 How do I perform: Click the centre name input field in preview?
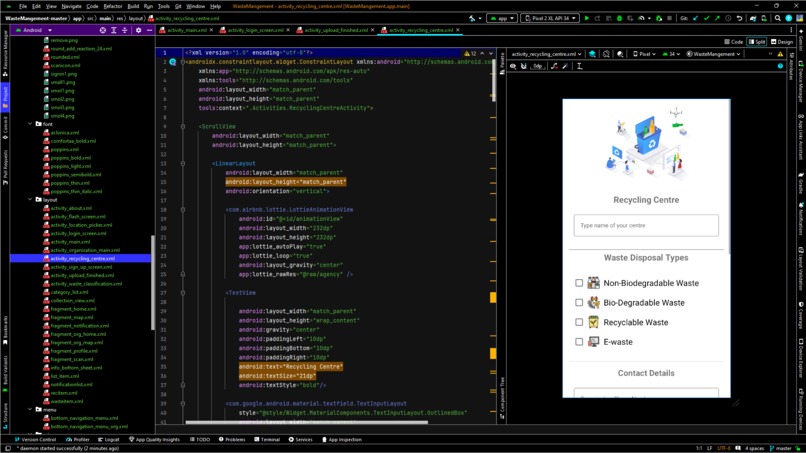(646, 226)
